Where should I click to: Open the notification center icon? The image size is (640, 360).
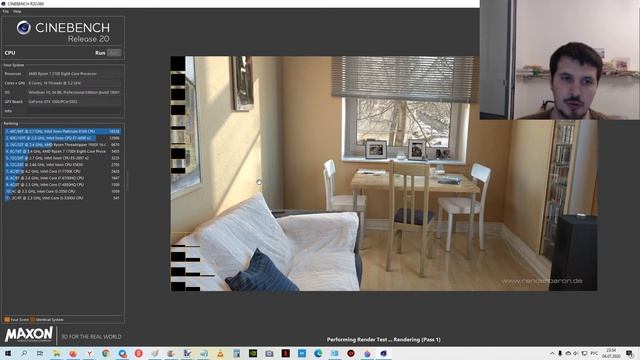pyautogui.click(x=629, y=353)
